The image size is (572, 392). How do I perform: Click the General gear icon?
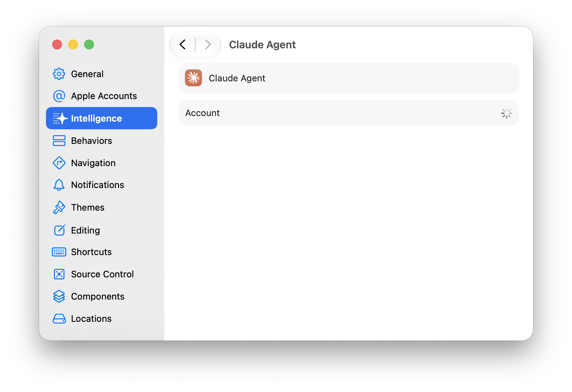[x=59, y=74]
